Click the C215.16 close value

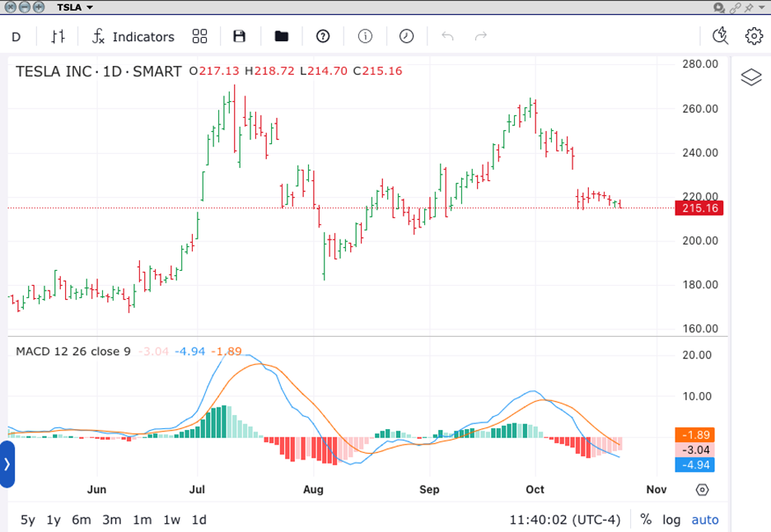click(x=377, y=72)
